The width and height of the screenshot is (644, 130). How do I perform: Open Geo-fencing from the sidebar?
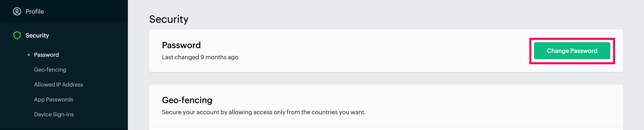pos(50,70)
